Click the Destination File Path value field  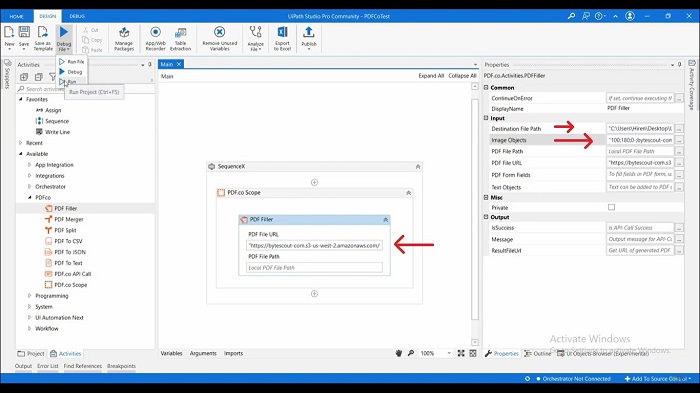(640, 129)
